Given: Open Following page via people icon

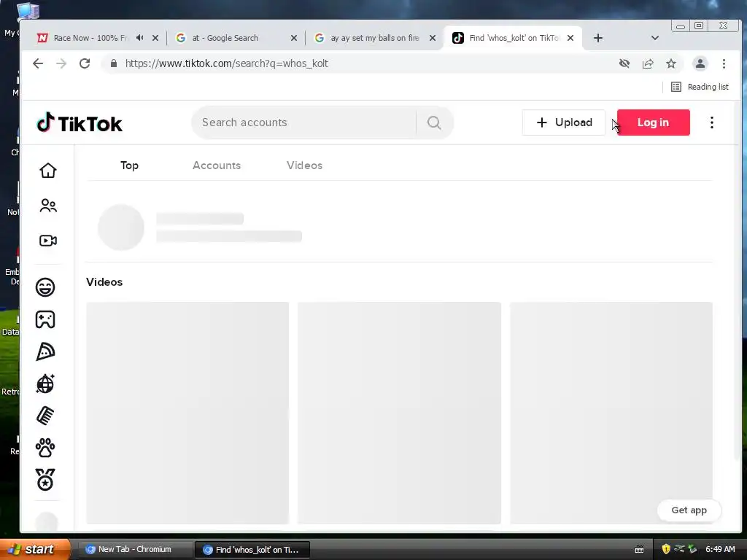Looking at the screenshot, I should 47,205.
